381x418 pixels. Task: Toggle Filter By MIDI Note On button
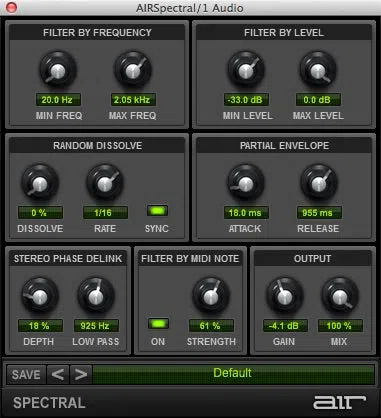(158, 324)
